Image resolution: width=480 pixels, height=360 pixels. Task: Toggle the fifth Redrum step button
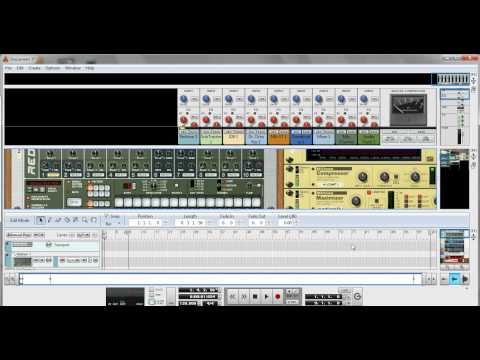pyautogui.click(x=155, y=202)
